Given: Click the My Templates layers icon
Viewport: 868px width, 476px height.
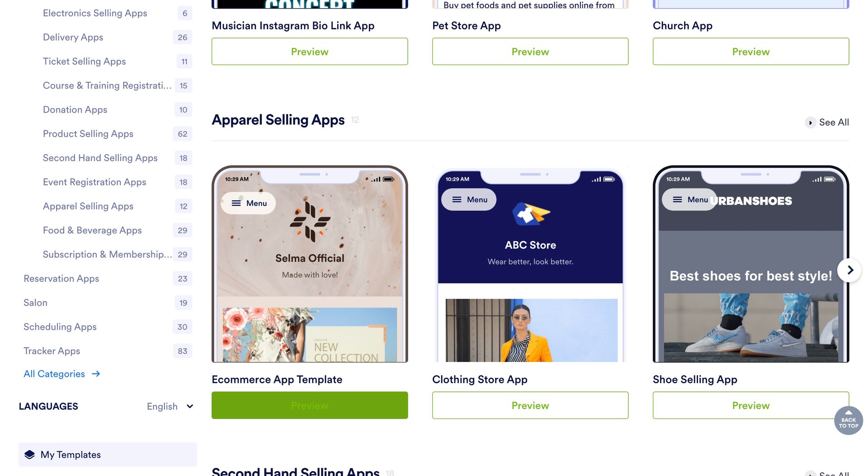Looking at the screenshot, I should (30, 455).
